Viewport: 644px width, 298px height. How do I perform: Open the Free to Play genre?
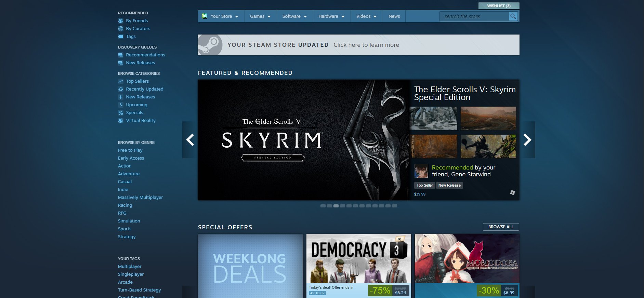[x=130, y=150]
